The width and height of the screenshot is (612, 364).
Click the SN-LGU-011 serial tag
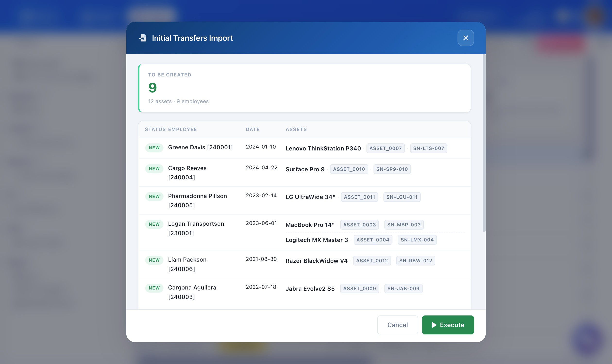402,197
